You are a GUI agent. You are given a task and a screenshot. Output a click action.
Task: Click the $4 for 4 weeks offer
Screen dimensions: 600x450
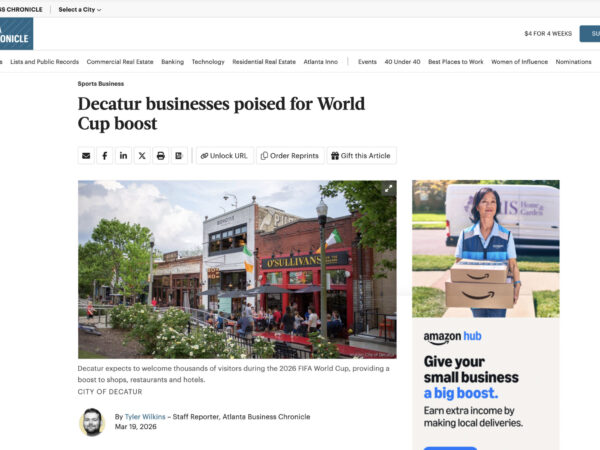coord(548,33)
